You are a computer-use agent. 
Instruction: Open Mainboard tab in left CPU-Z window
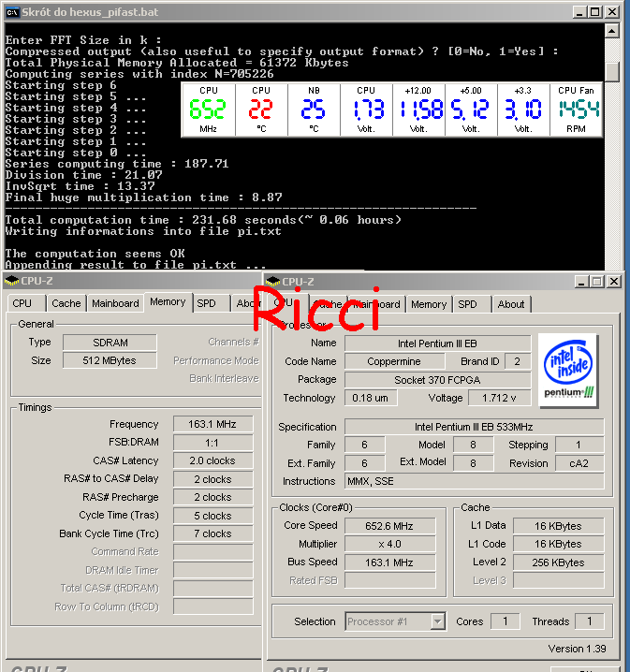[x=115, y=303]
